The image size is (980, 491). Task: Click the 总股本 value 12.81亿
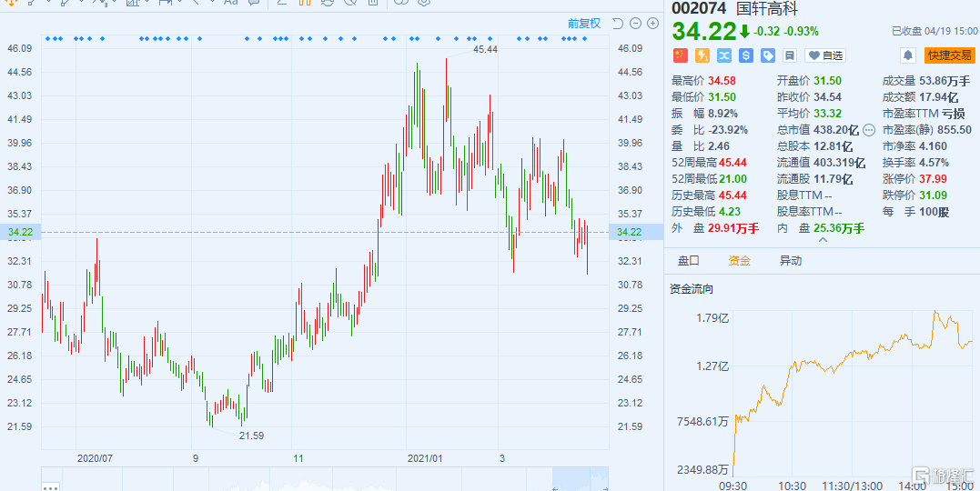click(x=834, y=146)
